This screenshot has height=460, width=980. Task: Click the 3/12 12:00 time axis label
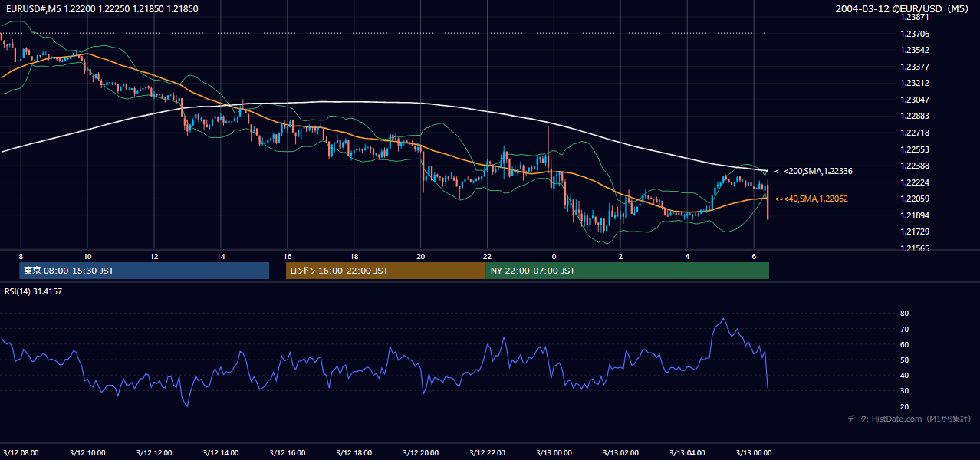point(154,452)
